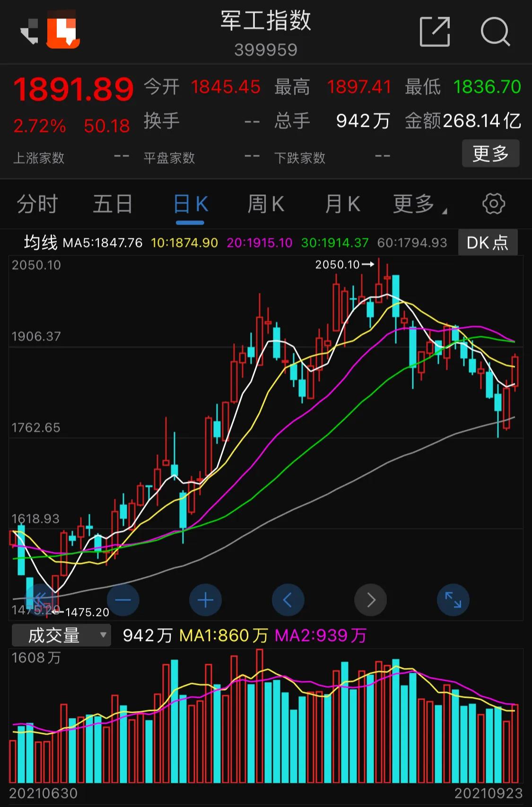Image resolution: width=532 pixels, height=807 pixels.
Task: Open chart settings gear icon
Action: click(x=494, y=204)
